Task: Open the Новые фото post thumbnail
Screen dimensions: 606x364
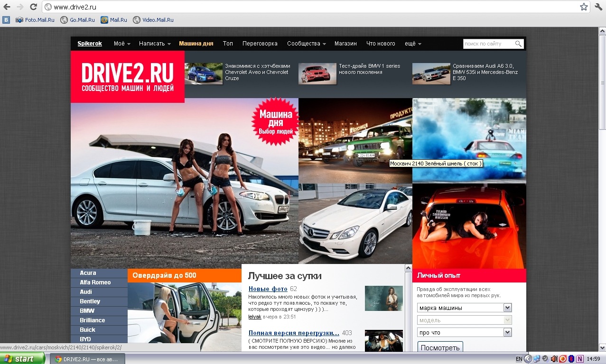Action: 384,298
